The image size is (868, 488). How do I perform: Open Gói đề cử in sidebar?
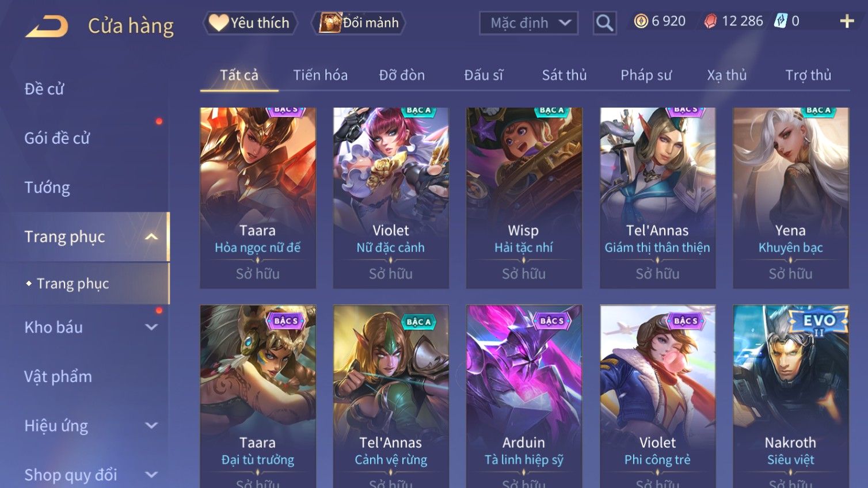click(57, 138)
